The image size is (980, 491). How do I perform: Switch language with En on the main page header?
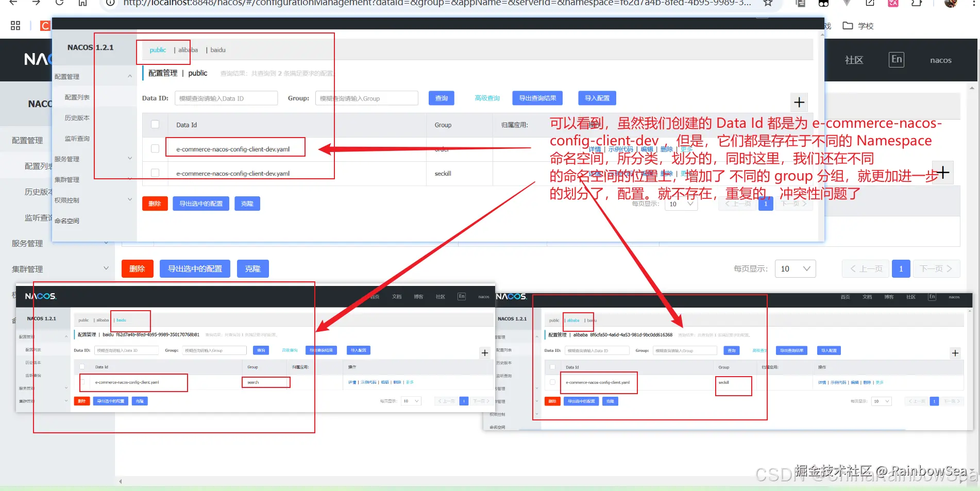tap(897, 59)
